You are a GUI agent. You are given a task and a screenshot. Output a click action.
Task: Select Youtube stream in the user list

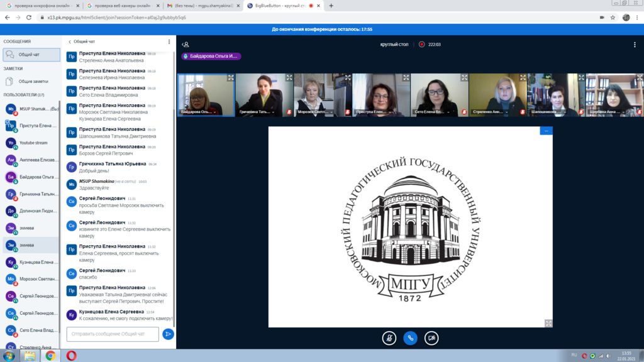coord(33,143)
